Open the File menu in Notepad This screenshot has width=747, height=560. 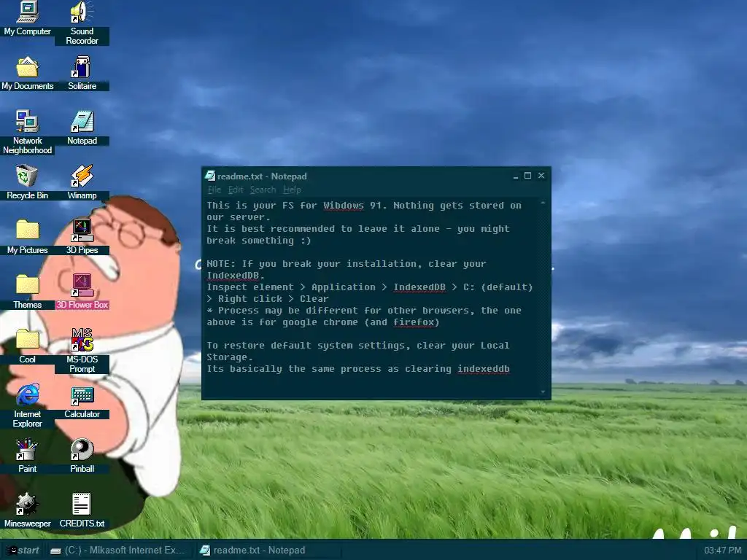214,190
